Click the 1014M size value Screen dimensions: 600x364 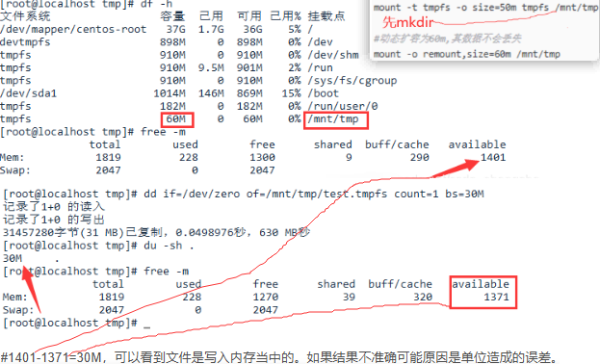click(x=170, y=93)
